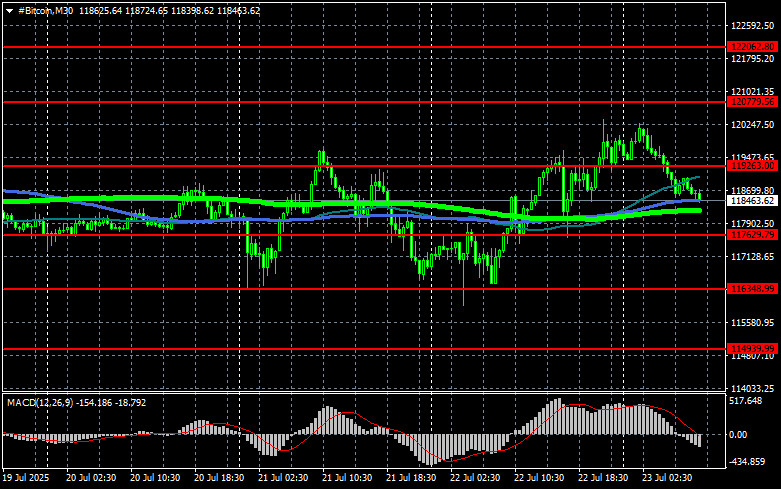Open the chart dropdown arrow beside #Bitcoin,M30
The height and width of the screenshot is (489, 781).
[x=9, y=11]
